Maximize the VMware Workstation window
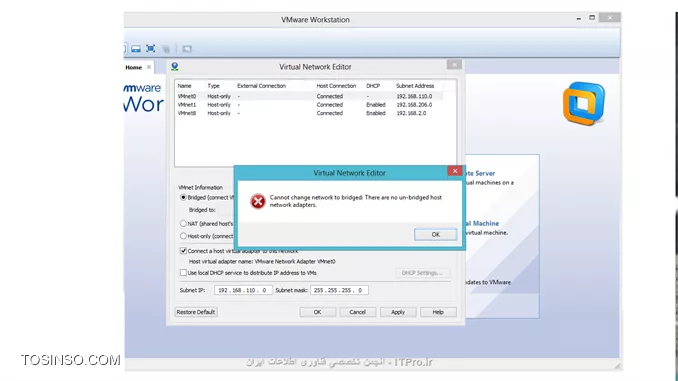The width and height of the screenshot is (678, 381). (592, 18)
